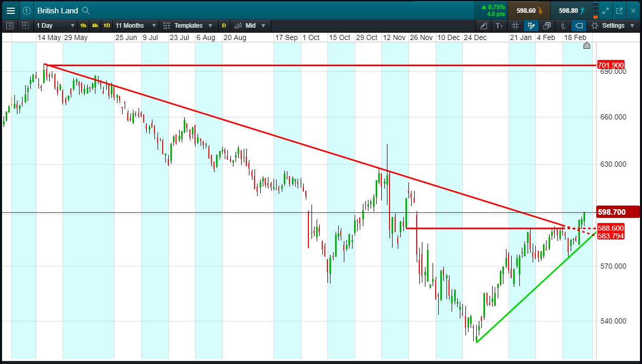The image size is (642, 364).
Task: Search for an instrument with the magnifier icon
Action: click(x=86, y=10)
